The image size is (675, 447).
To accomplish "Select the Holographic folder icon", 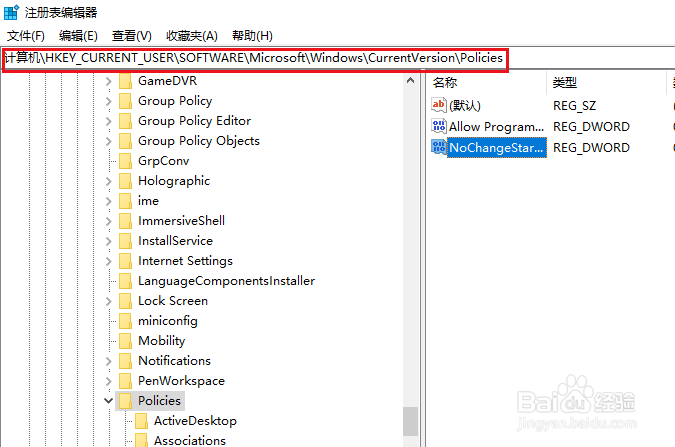I will pos(125,181).
